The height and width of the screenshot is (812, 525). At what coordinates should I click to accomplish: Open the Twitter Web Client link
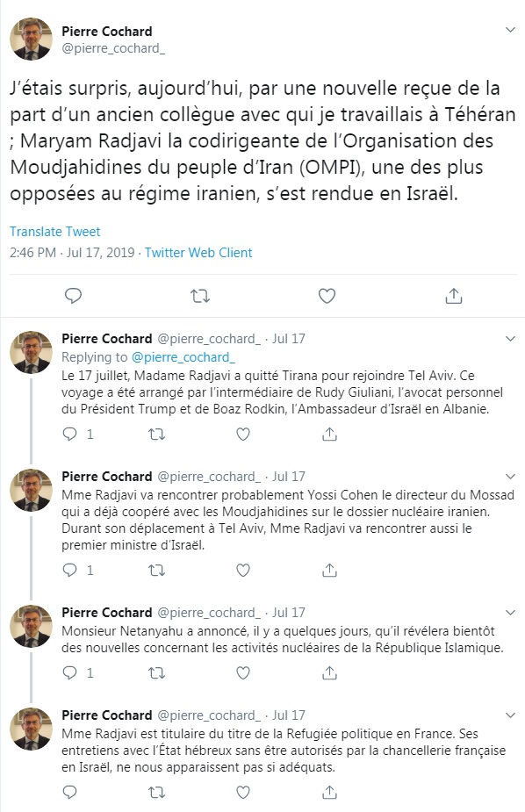(198, 253)
